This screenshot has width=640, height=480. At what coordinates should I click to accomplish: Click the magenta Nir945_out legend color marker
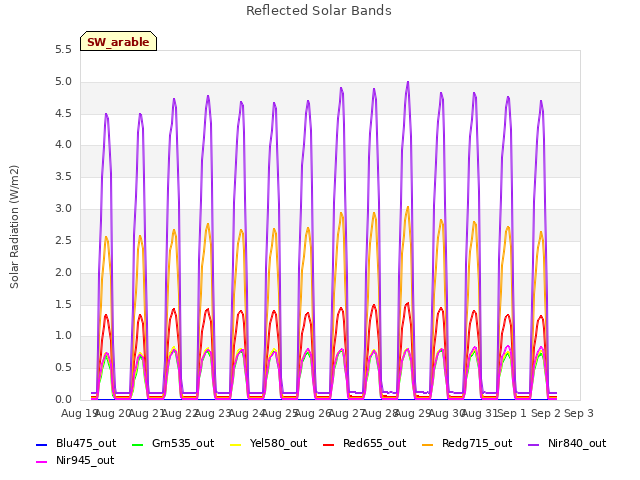(x=42, y=462)
